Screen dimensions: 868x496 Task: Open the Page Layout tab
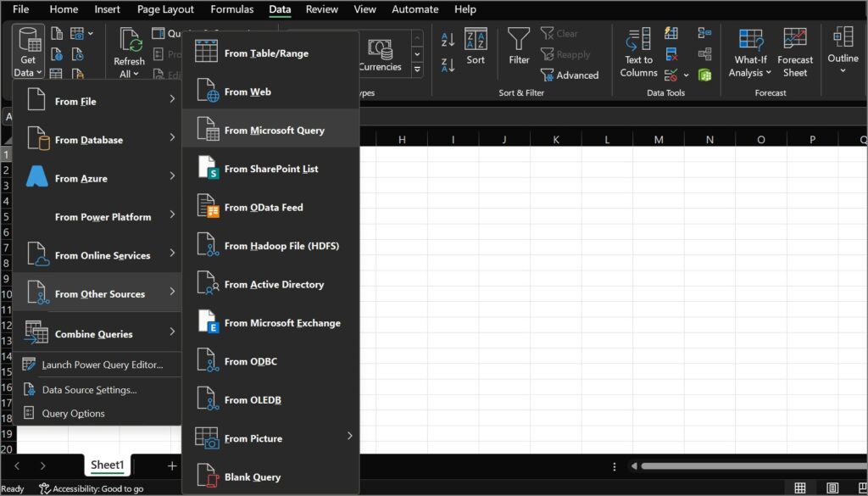coord(165,9)
